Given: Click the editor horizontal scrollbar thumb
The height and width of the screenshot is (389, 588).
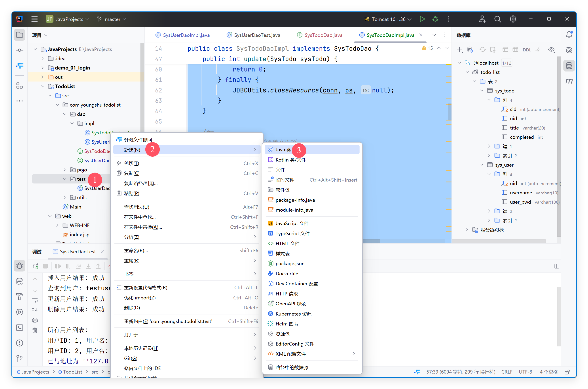Looking at the screenshot, I should point(371,241).
